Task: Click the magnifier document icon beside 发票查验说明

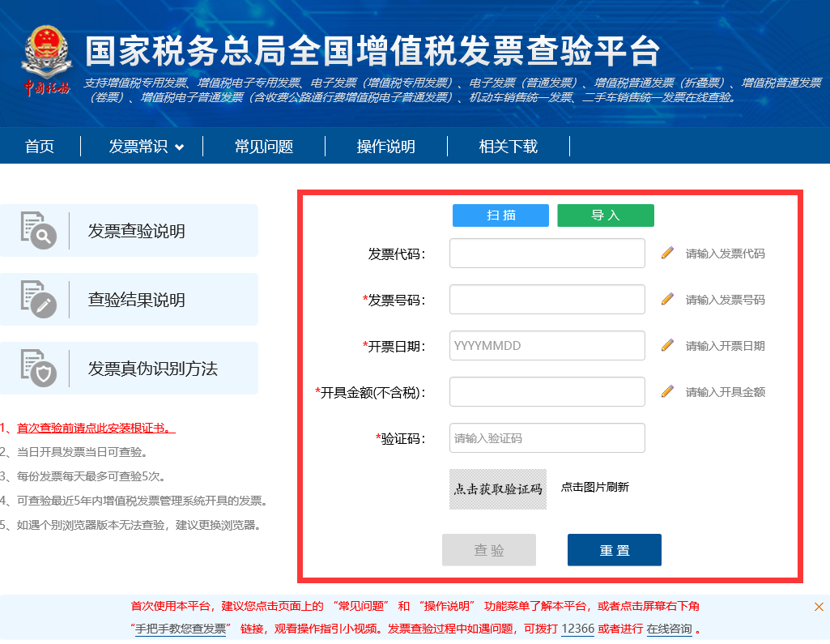Action: (x=39, y=230)
